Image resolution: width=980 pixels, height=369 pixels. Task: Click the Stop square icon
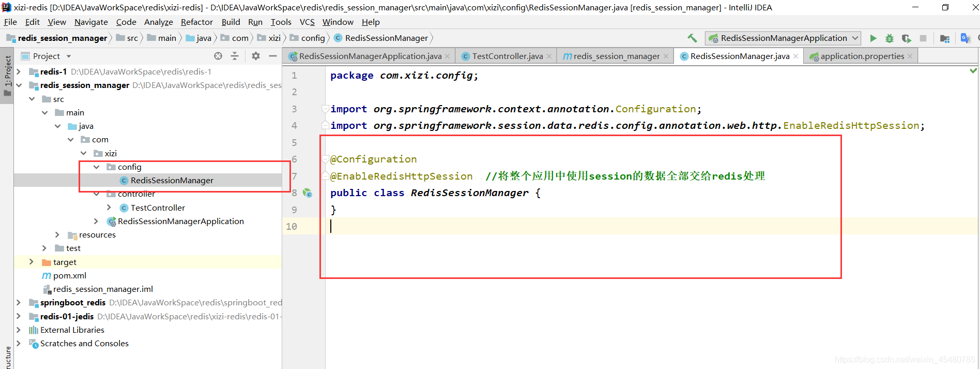point(923,38)
